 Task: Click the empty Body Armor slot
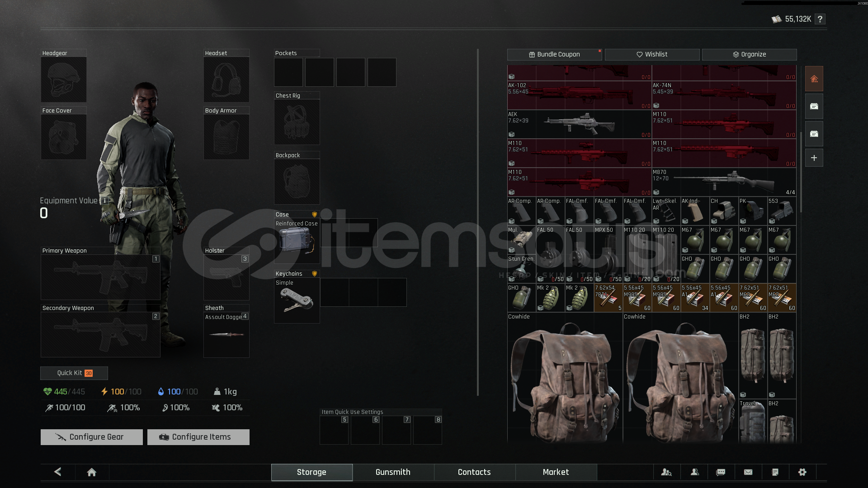226,137
